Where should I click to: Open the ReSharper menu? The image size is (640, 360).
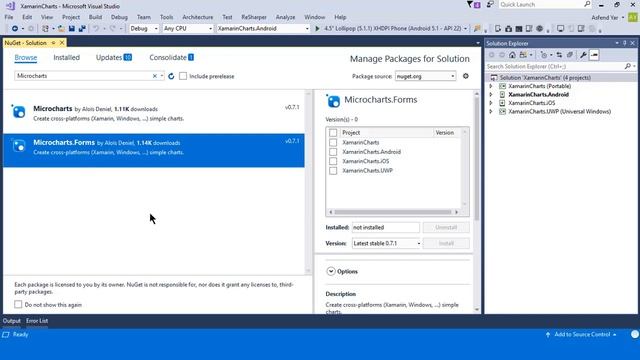pyautogui.click(x=254, y=17)
